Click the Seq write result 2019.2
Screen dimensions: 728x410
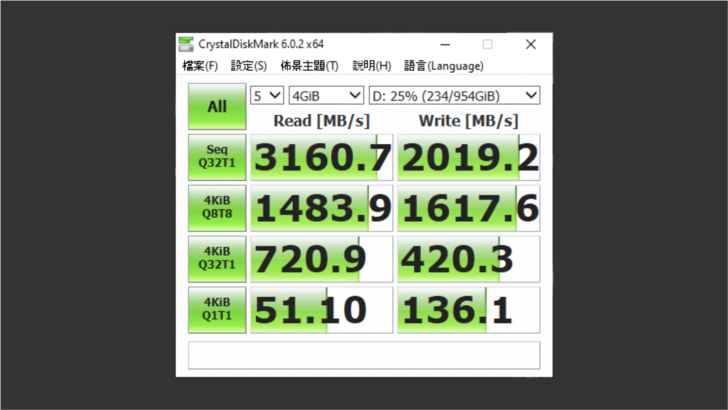pos(468,157)
